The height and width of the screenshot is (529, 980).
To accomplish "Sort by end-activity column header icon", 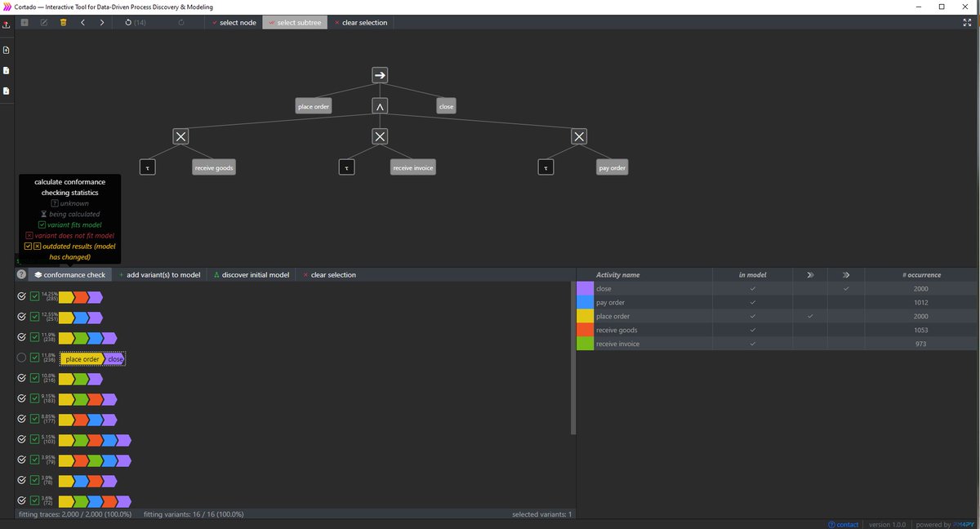I will [x=846, y=275].
